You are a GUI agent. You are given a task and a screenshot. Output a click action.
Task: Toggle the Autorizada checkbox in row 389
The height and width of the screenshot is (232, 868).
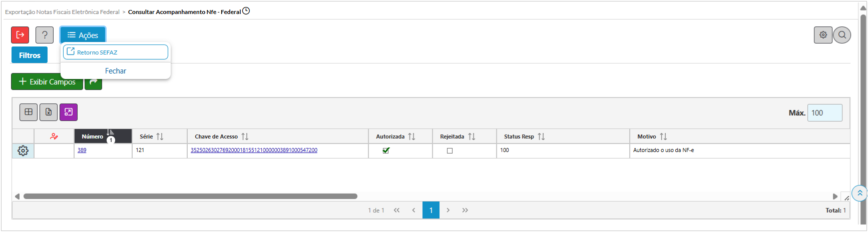(386, 150)
